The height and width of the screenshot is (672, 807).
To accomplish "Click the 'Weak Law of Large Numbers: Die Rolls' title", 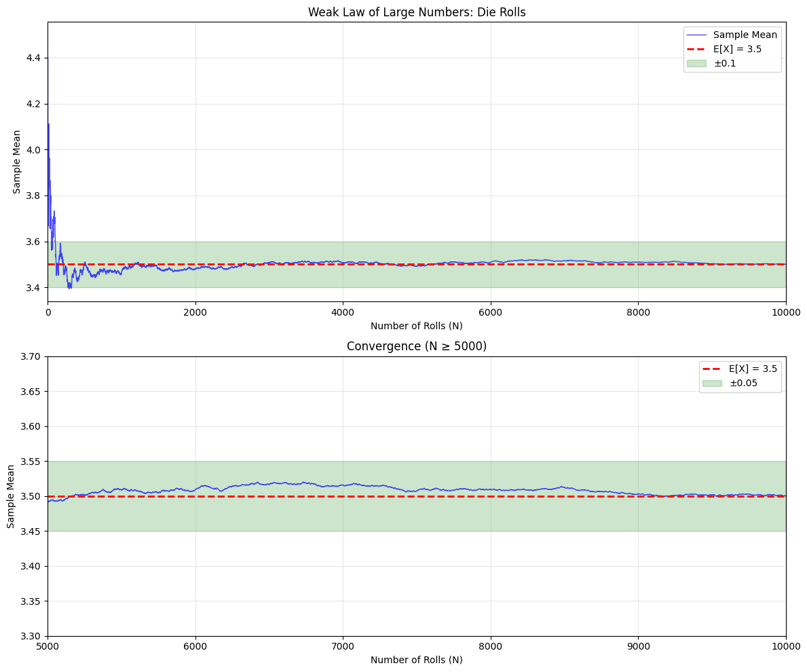I will coord(417,12).
